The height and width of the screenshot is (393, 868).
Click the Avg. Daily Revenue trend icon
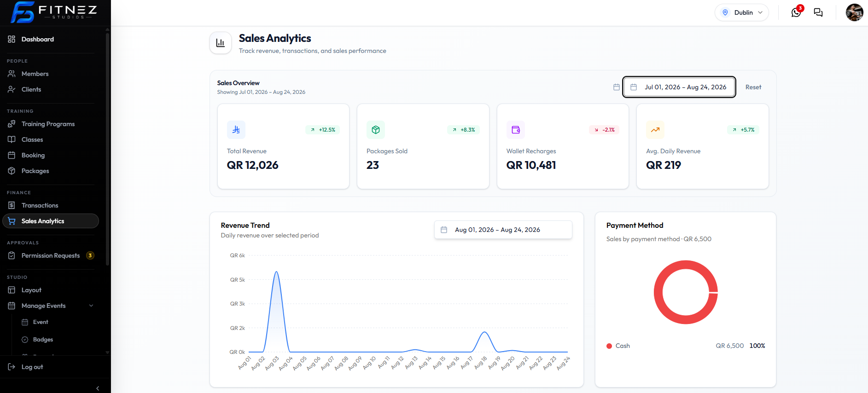coord(655,130)
